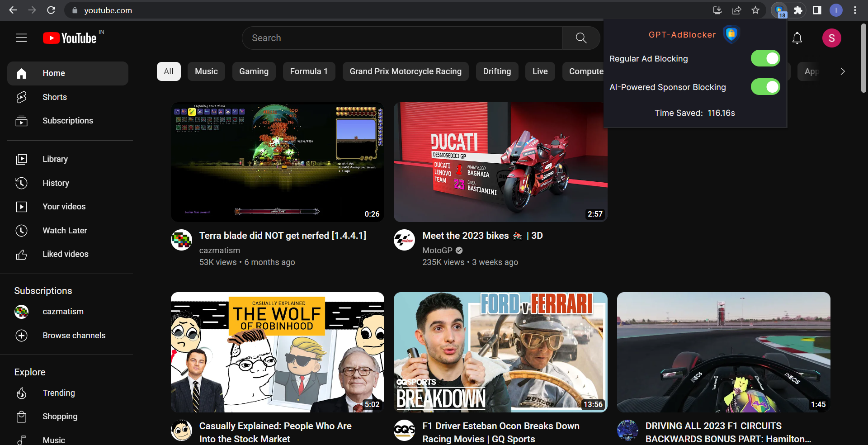Toggle Regular Ad Blocking off
Image resolution: width=868 pixels, height=445 pixels.
pos(765,58)
